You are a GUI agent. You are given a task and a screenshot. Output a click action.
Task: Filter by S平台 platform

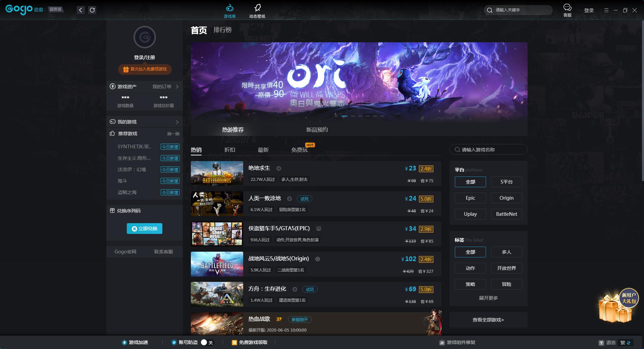pos(506,182)
